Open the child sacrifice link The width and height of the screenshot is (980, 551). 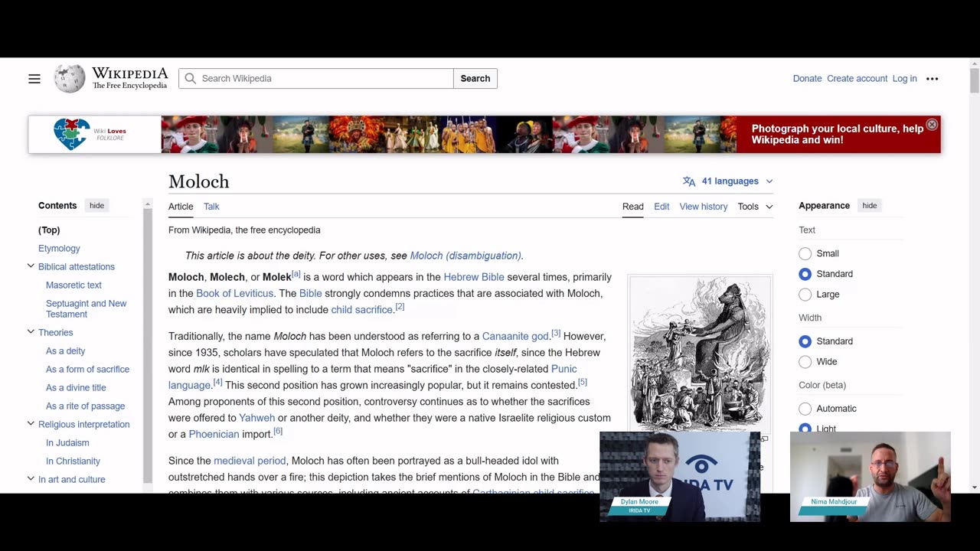(361, 310)
